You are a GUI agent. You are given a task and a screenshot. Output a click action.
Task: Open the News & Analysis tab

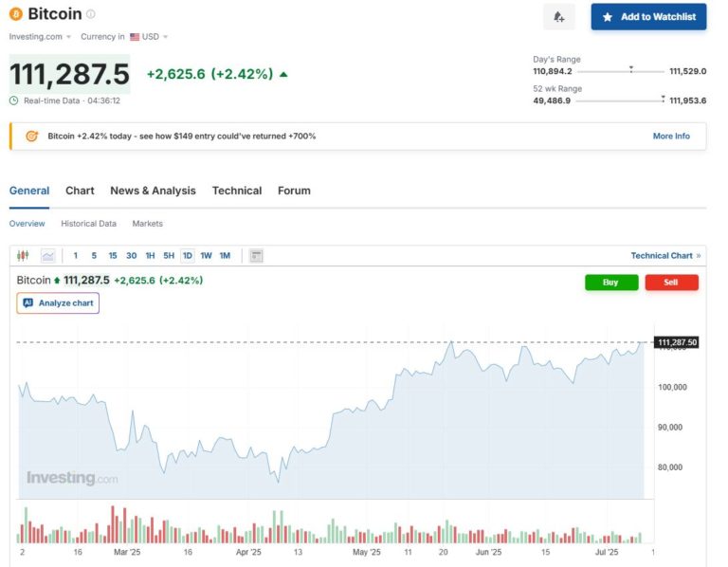153,191
